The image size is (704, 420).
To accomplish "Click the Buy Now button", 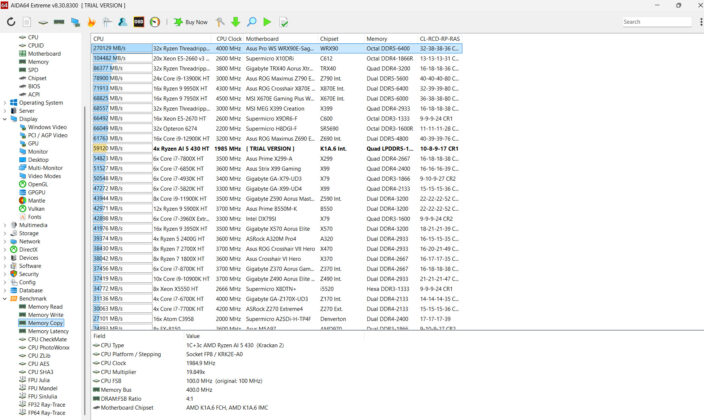I will (191, 22).
